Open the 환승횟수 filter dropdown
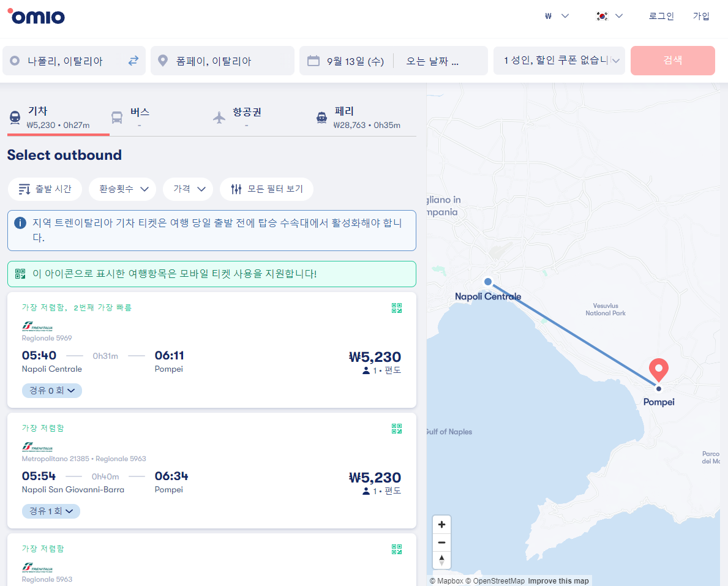 coord(122,189)
